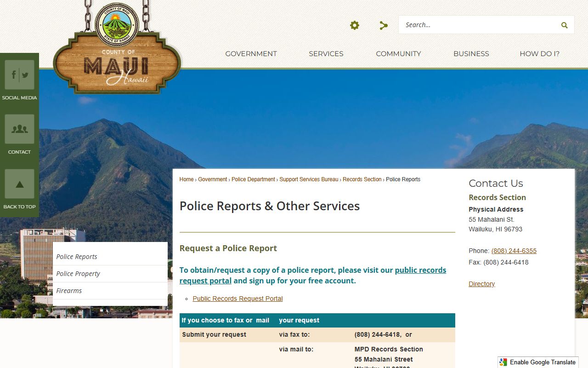588x368 pixels.
Task: Open the Directory link
Action: pos(481,284)
